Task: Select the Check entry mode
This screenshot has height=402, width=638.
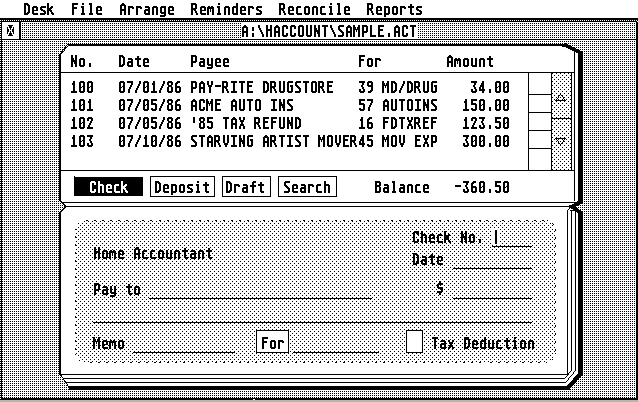Action: 108,187
